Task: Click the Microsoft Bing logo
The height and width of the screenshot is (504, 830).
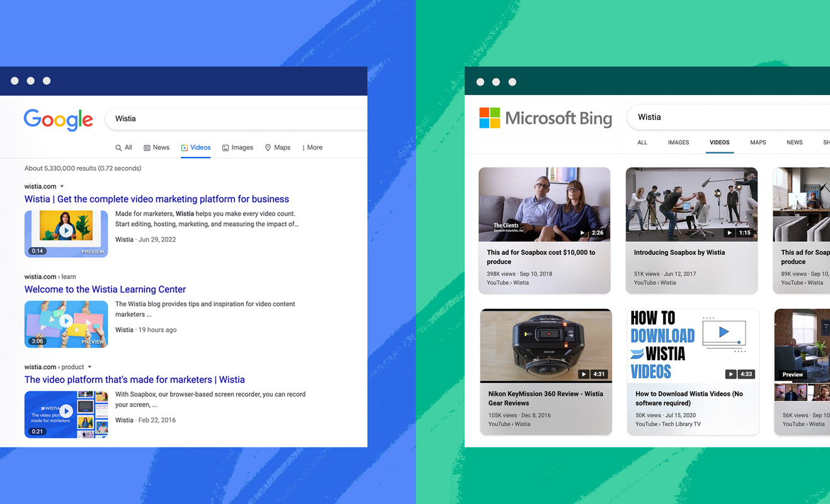Action: click(x=545, y=118)
